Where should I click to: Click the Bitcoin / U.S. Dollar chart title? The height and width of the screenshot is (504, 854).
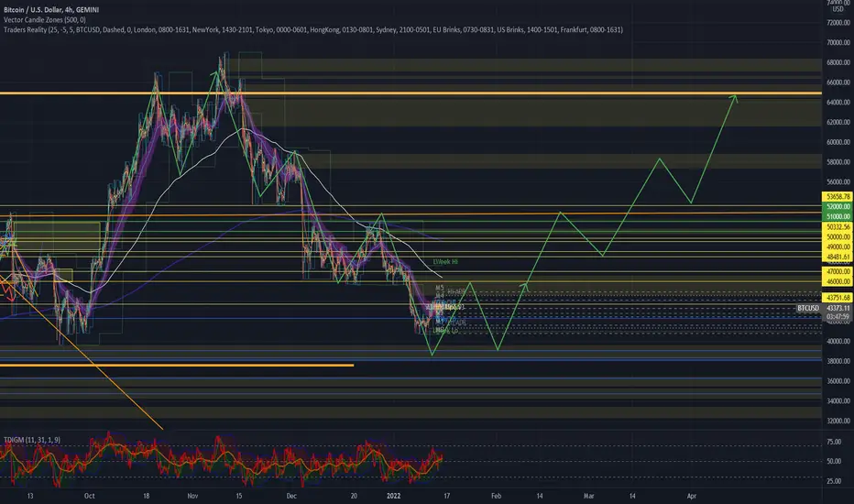[x=51, y=10]
